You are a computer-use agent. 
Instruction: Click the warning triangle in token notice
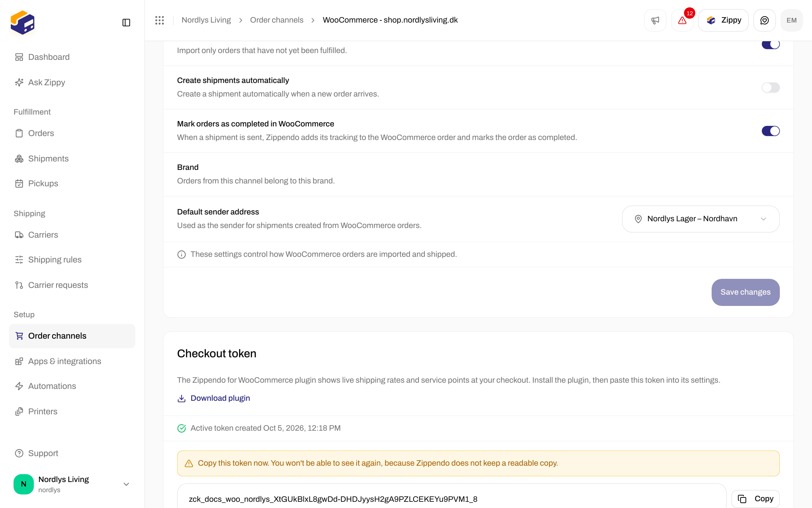point(189,464)
